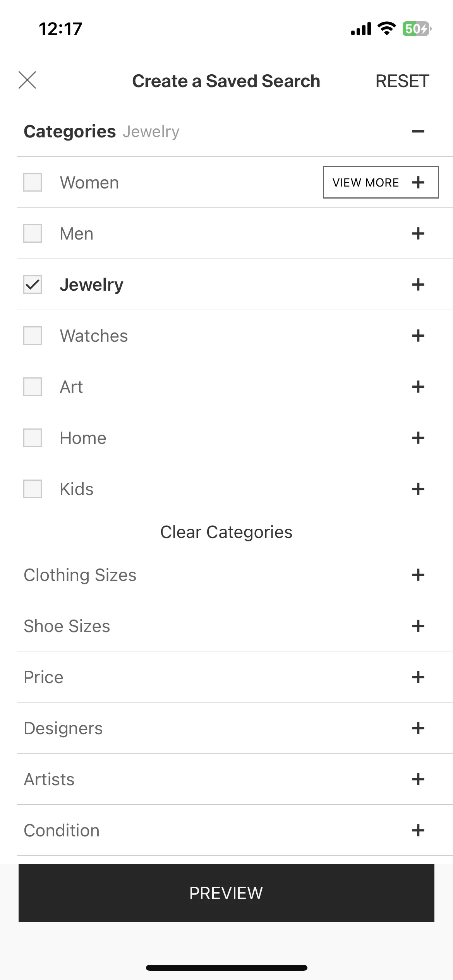This screenshot has width=453, height=980.
Task: Tick the Art category checkbox
Action: tap(33, 387)
